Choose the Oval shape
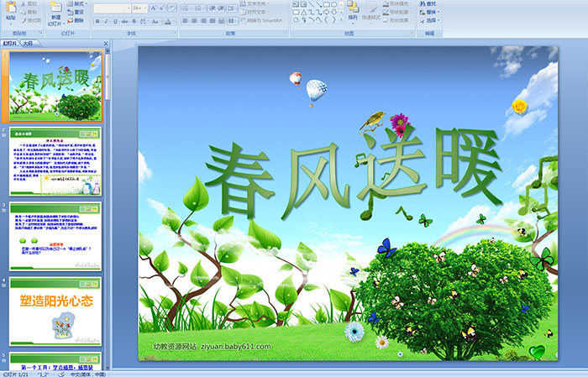This screenshot has width=588, height=377. point(333,4)
